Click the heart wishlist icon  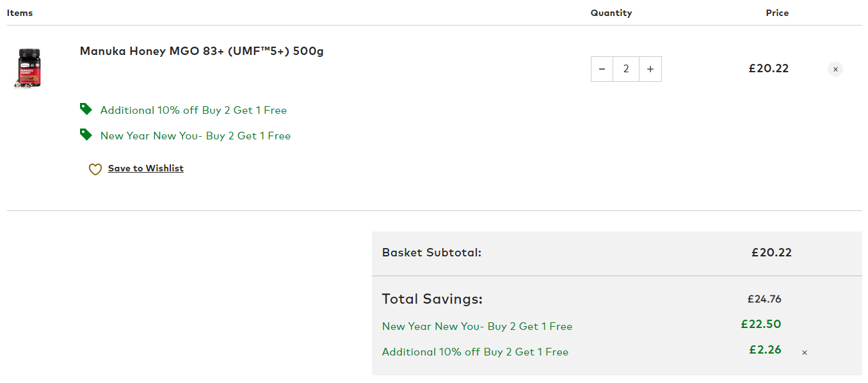(95, 169)
